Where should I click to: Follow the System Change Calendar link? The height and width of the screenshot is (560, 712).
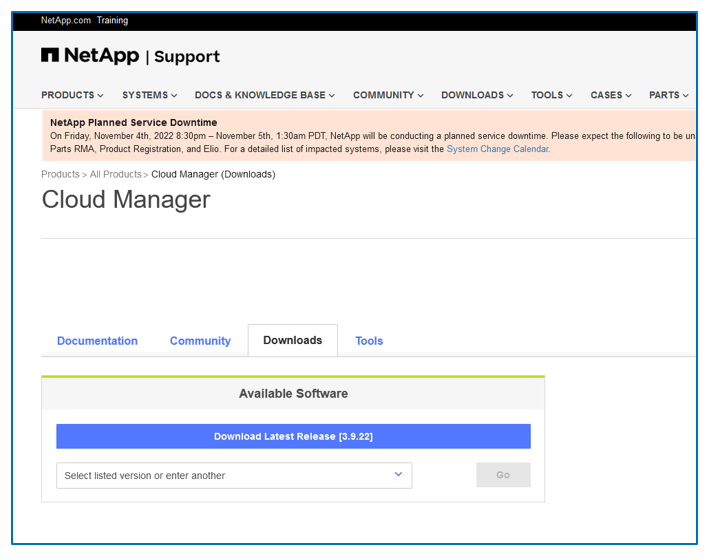(x=497, y=149)
